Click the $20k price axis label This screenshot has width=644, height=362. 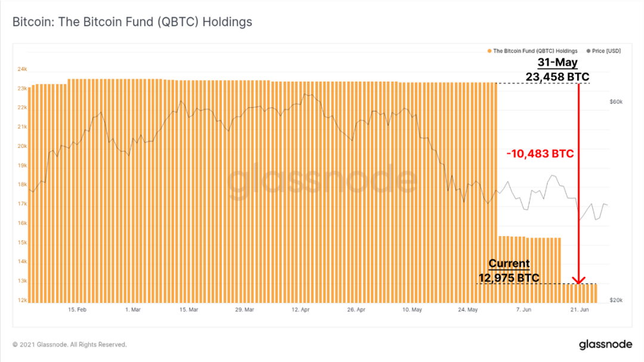615,300
